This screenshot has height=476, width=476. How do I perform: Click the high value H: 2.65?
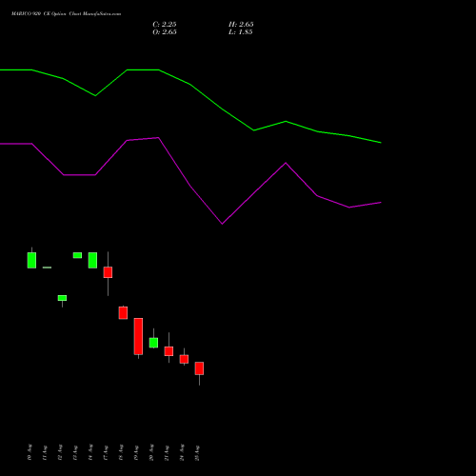tap(241, 25)
